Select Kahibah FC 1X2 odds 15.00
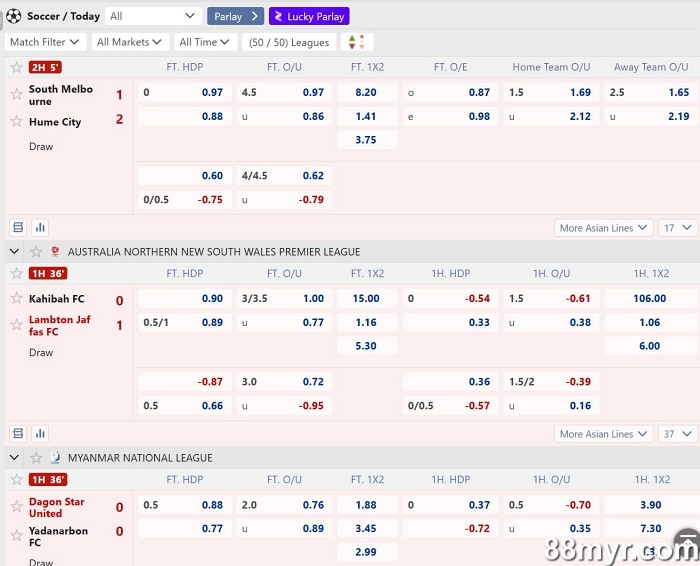Screen dimensions: 700x566 point(367,298)
